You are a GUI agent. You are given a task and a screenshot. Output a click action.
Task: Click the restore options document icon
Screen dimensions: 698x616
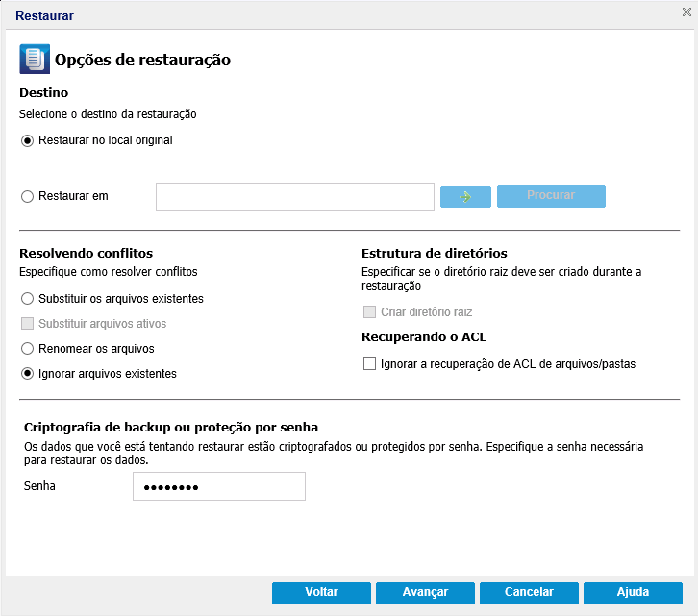tap(35, 59)
